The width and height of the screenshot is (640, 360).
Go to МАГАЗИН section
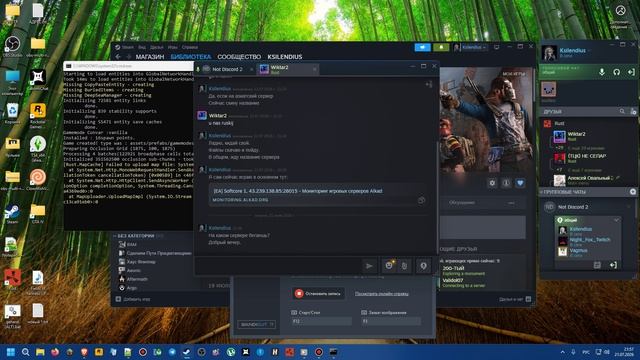149,57
